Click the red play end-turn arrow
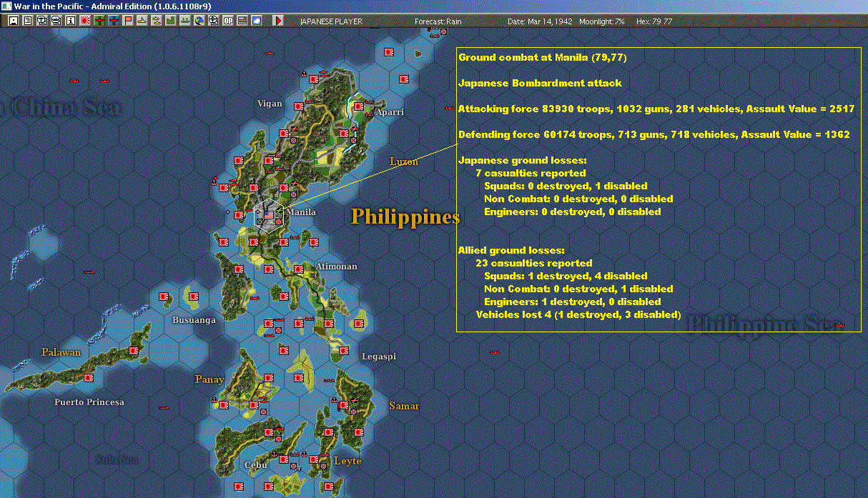This screenshot has height=498, width=868. (278, 21)
